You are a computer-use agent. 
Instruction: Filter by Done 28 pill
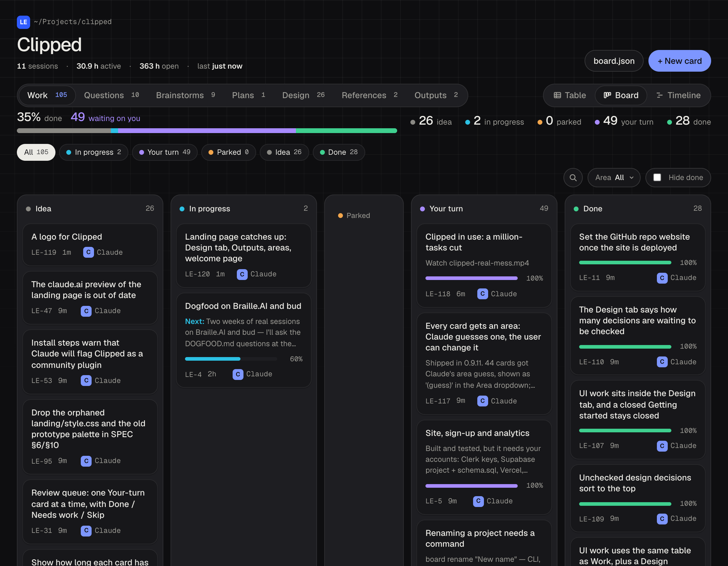[x=339, y=152]
